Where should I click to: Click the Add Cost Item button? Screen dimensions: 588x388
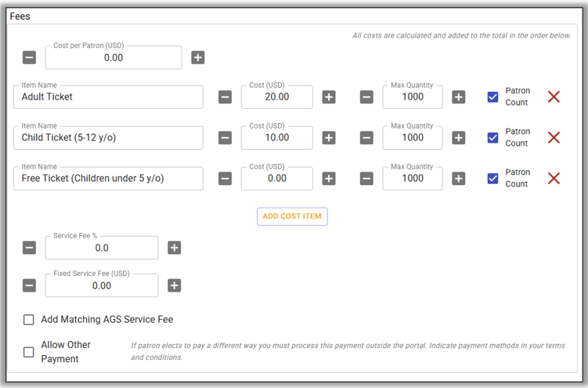pos(292,216)
